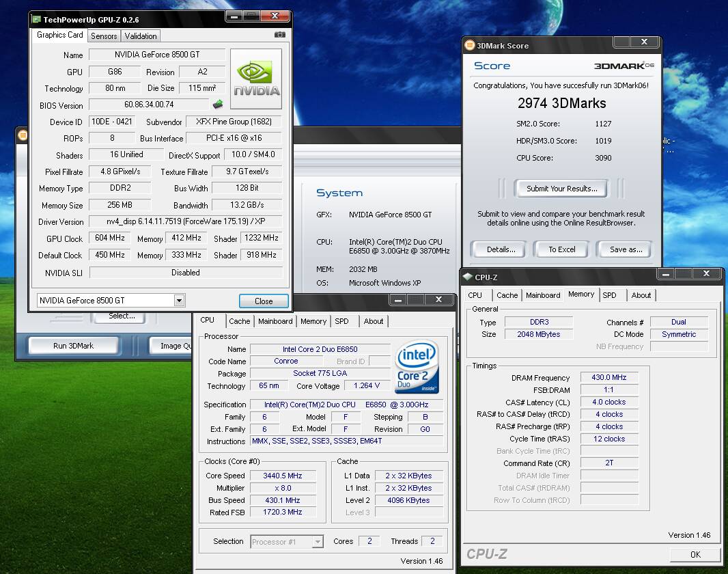This screenshot has height=574, width=728.
Task: Click the BIOS Version field 60.86.34.00.74
Action: [149, 105]
